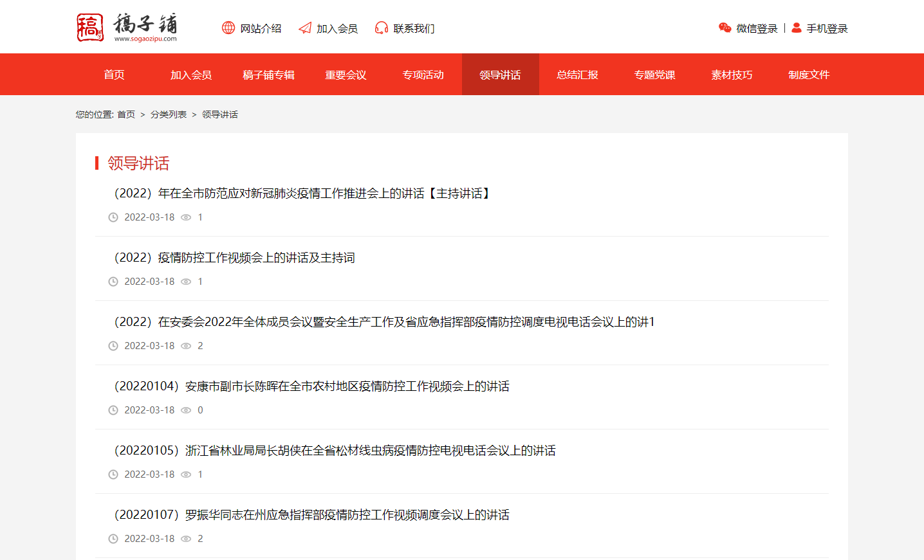Click the 领导讲话 section heading

138,163
